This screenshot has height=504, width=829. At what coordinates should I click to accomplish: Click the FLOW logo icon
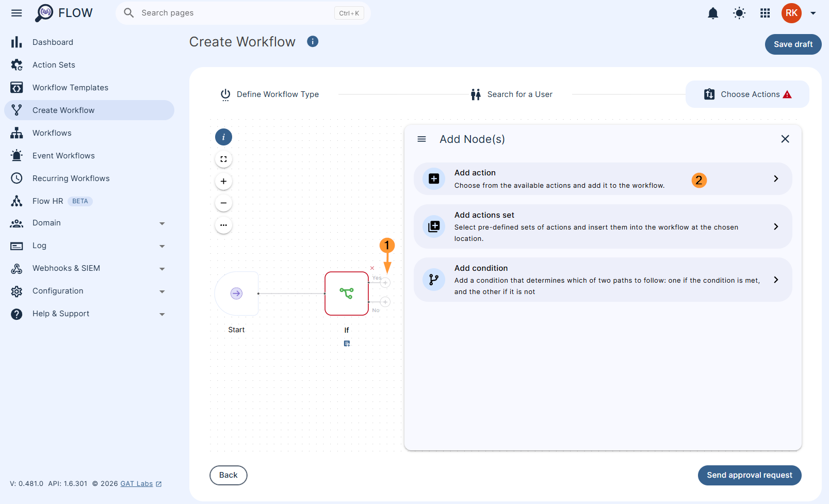click(44, 13)
